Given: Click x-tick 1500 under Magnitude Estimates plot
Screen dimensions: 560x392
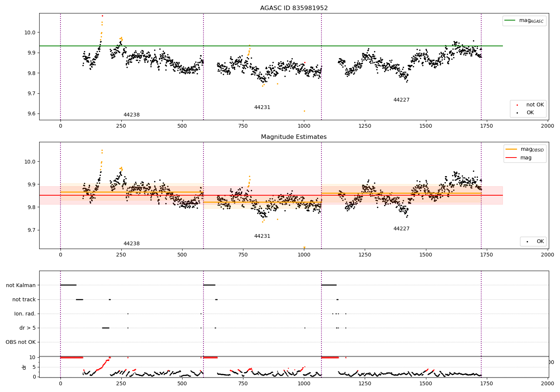Looking at the screenshot, I should click(426, 255).
